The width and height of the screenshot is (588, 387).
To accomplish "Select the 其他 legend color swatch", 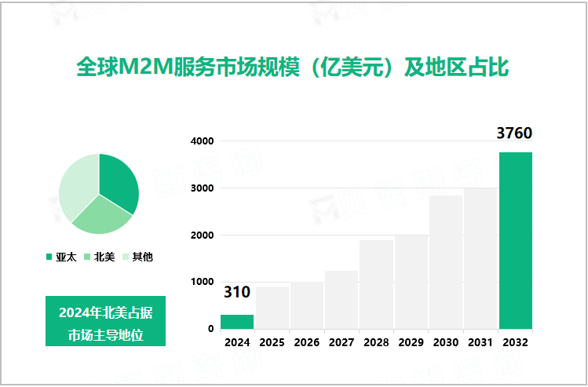I will point(126,257).
